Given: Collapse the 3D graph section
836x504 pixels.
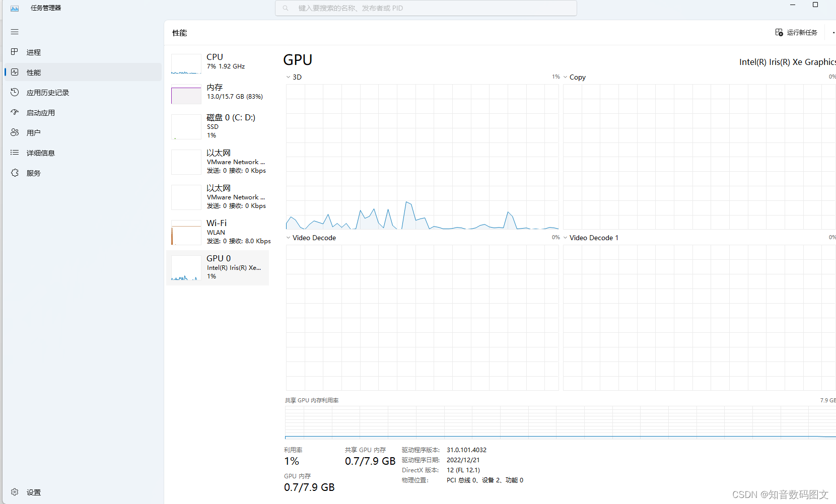Looking at the screenshot, I should click(288, 77).
